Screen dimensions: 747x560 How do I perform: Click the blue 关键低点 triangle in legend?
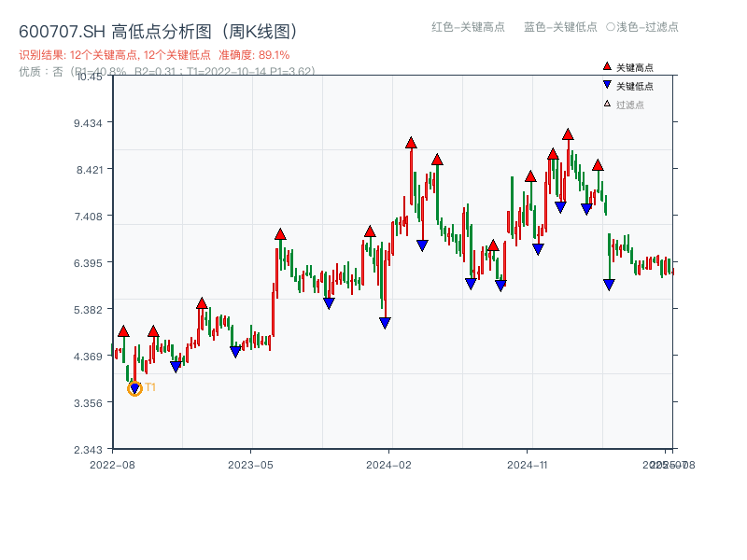[x=607, y=86]
